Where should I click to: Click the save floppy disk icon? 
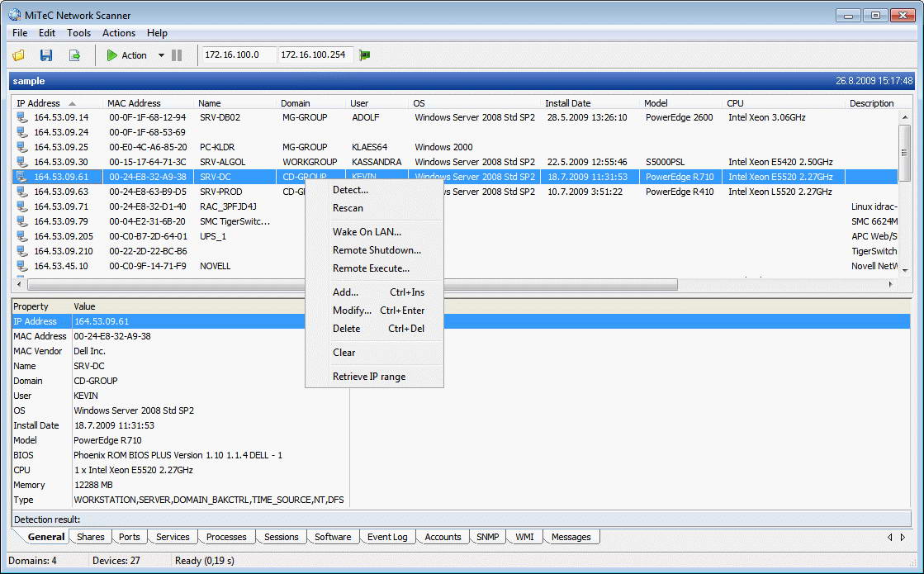click(x=46, y=55)
